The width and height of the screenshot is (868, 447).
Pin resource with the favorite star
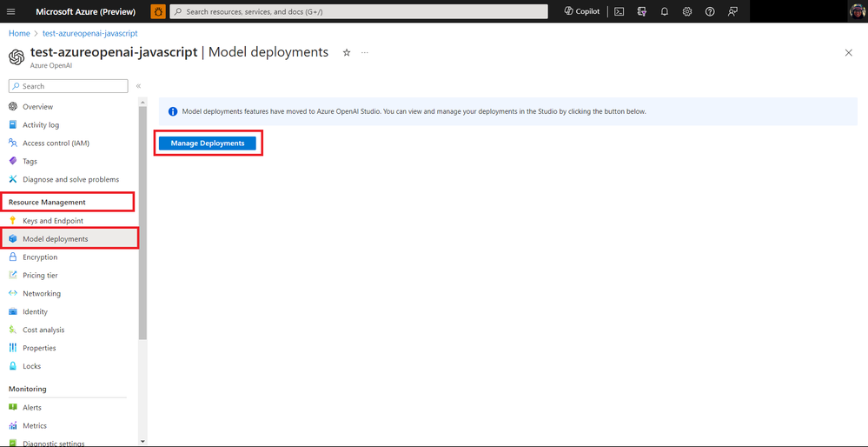point(347,53)
